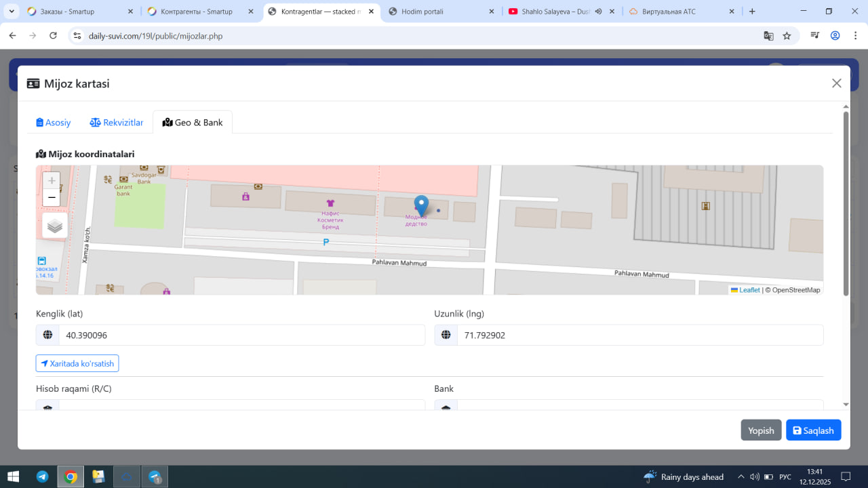Screen dimensions: 868x488
Task: Save changes with Saqlash button
Action: [813, 430]
